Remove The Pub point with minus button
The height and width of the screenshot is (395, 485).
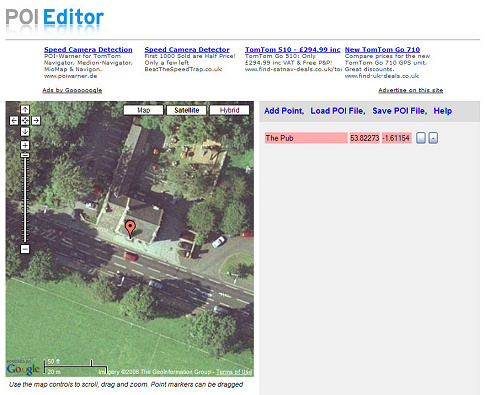pos(433,138)
